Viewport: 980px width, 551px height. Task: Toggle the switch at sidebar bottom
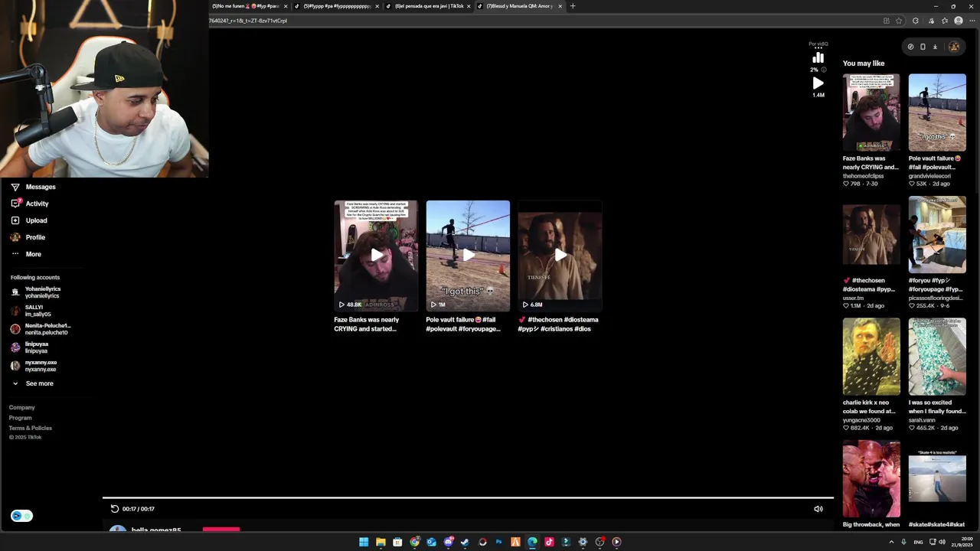click(x=21, y=516)
